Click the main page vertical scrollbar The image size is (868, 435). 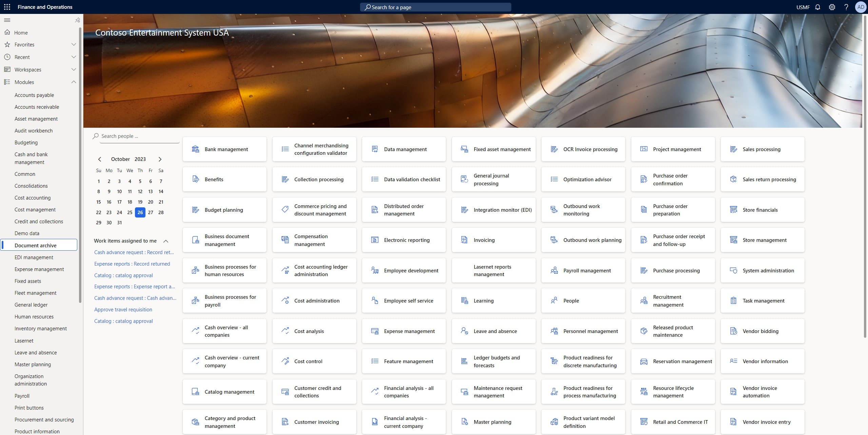pyautogui.click(x=865, y=176)
